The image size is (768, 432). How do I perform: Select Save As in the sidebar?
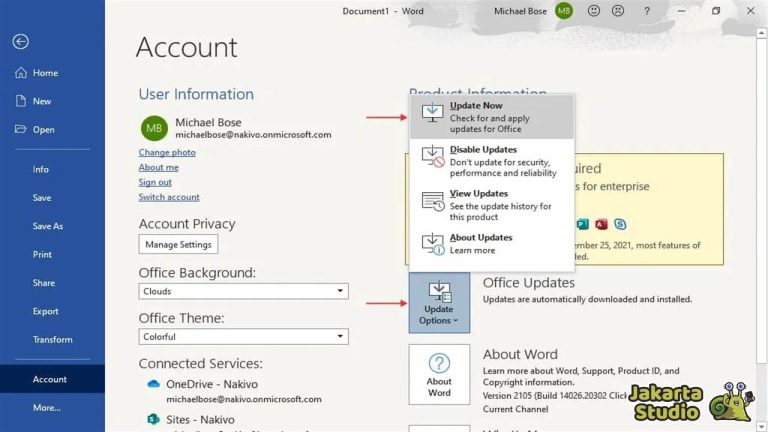[x=48, y=226]
